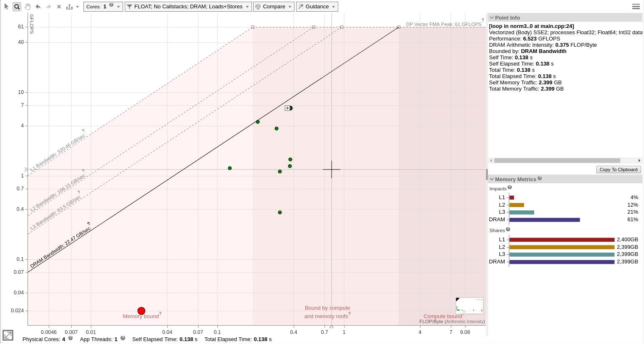
Task: Undo the last chart zoom action
Action: (x=38, y=7)
